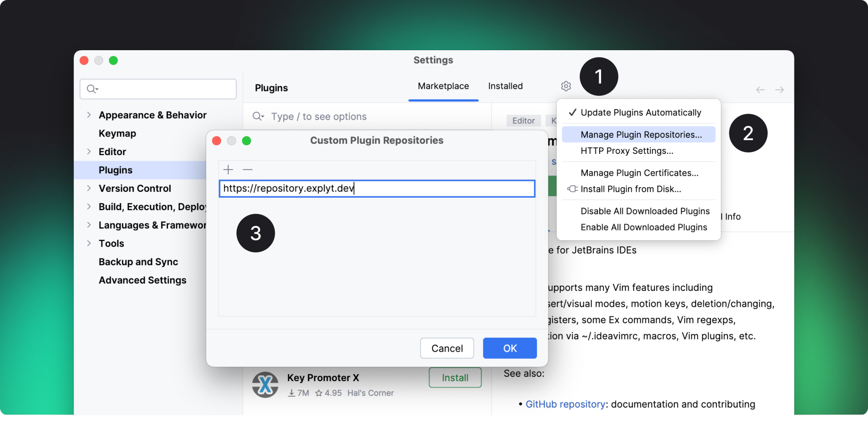Click the plugins settings gear icon
This screenshot has height=430, width=868.
point(566,86)
